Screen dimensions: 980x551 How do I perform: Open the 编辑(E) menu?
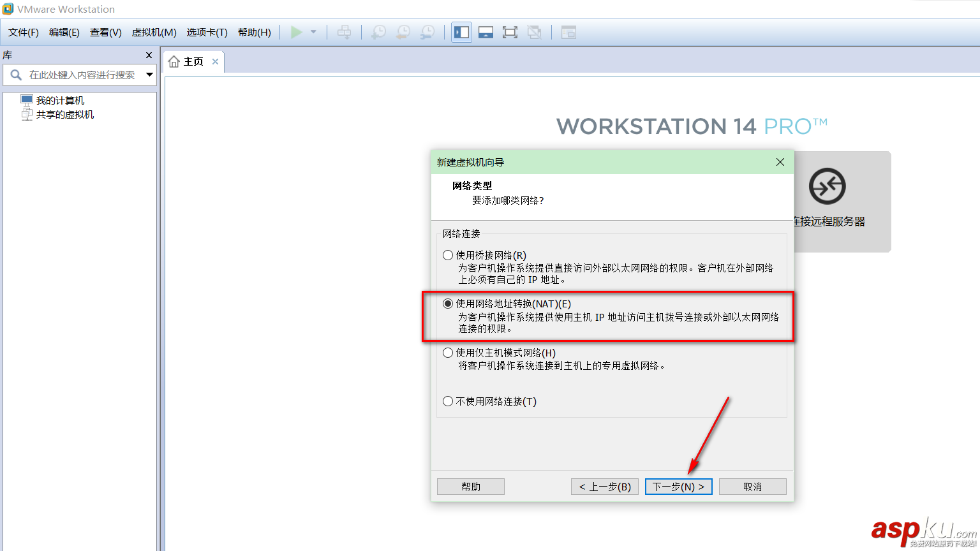tap(64, 33)
